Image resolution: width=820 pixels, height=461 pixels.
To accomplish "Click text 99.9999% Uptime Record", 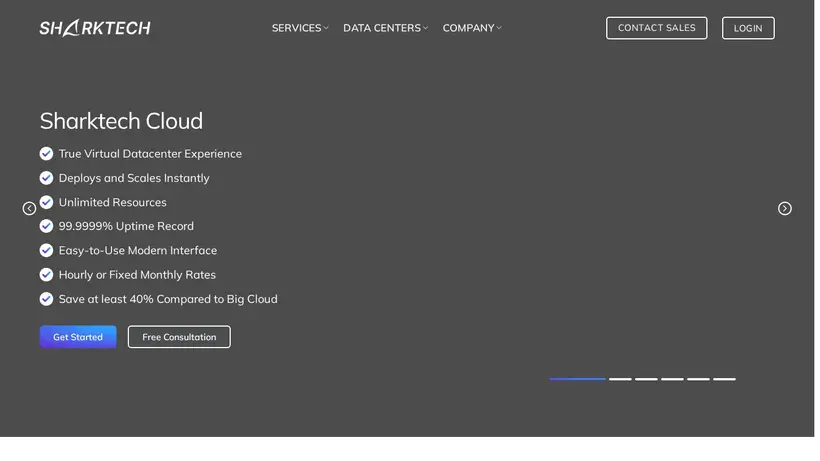I will pos(126,226).
